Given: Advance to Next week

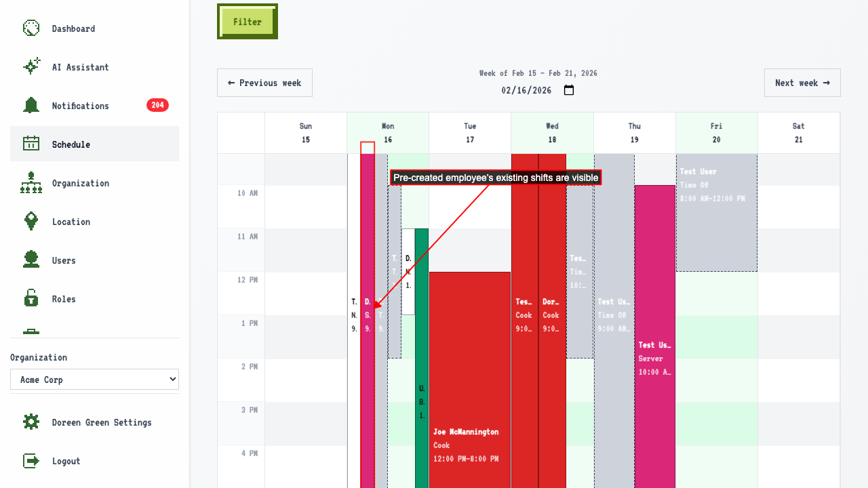Looking at the screenshot, I should click(802, 83).
